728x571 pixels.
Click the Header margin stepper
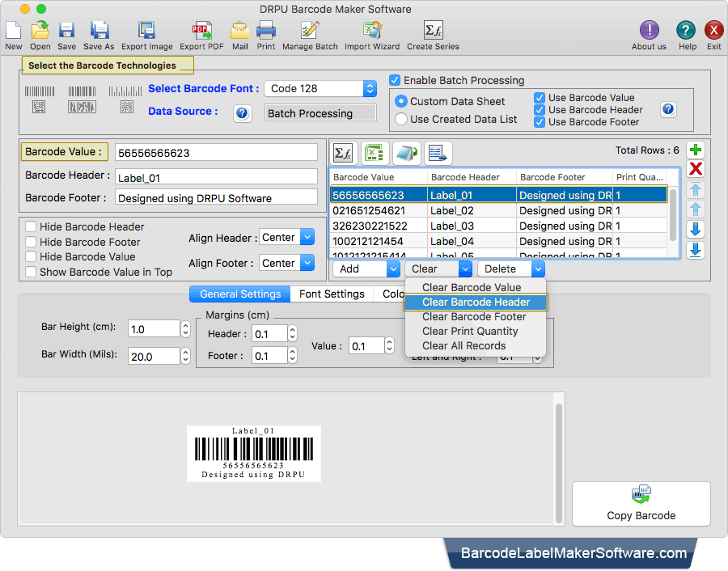tap(292, 334)
